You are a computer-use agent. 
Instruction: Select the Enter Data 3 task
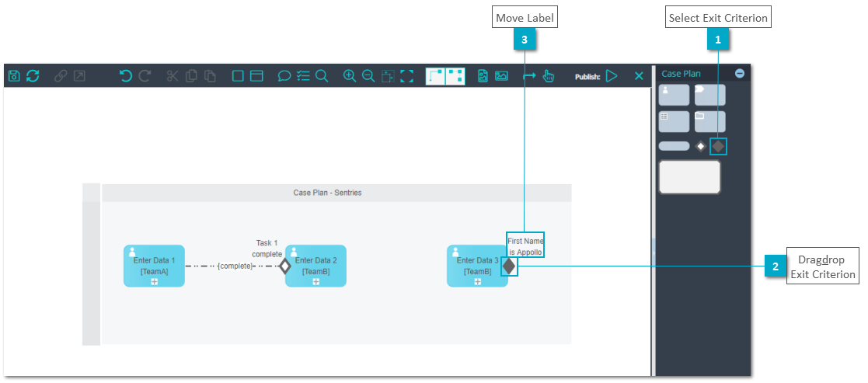click(477, 266)
